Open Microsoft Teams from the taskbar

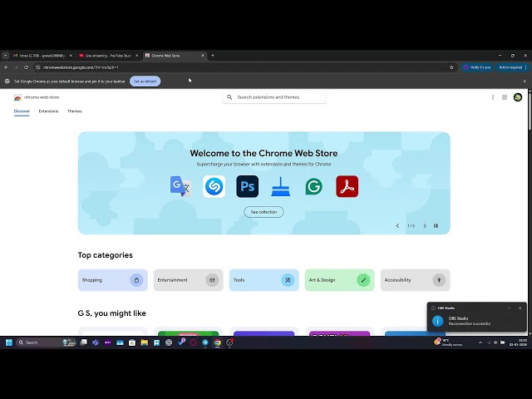(x=96, y=342)
